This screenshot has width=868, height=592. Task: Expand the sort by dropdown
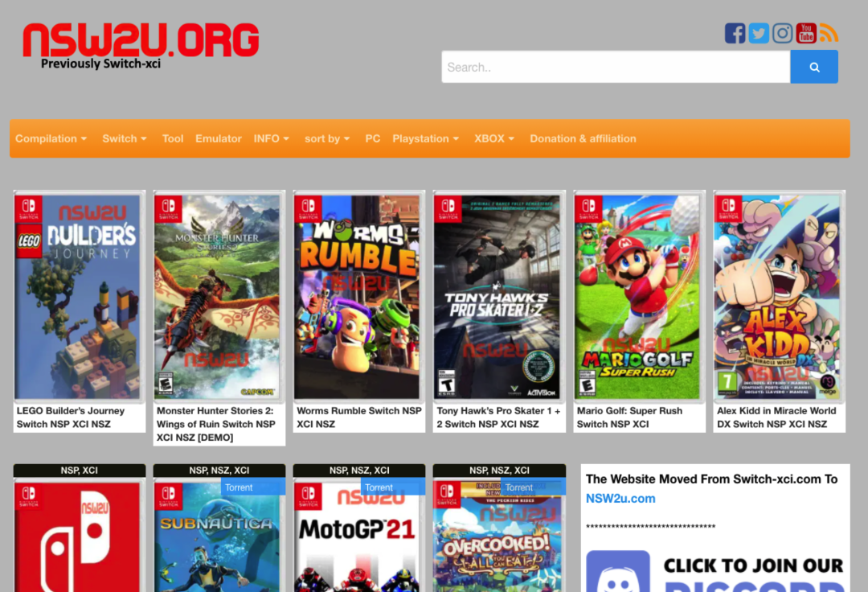[326, 138]
